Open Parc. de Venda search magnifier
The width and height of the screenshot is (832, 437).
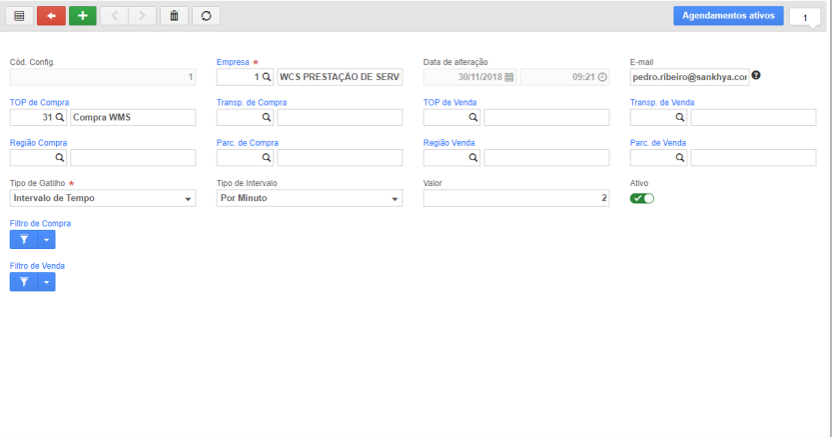pos(680,158)
